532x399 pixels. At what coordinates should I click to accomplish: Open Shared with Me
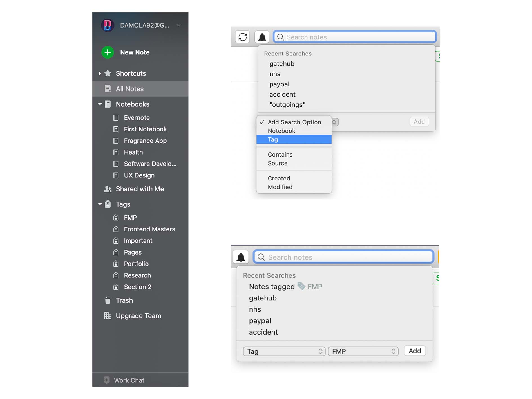(140, 189)
